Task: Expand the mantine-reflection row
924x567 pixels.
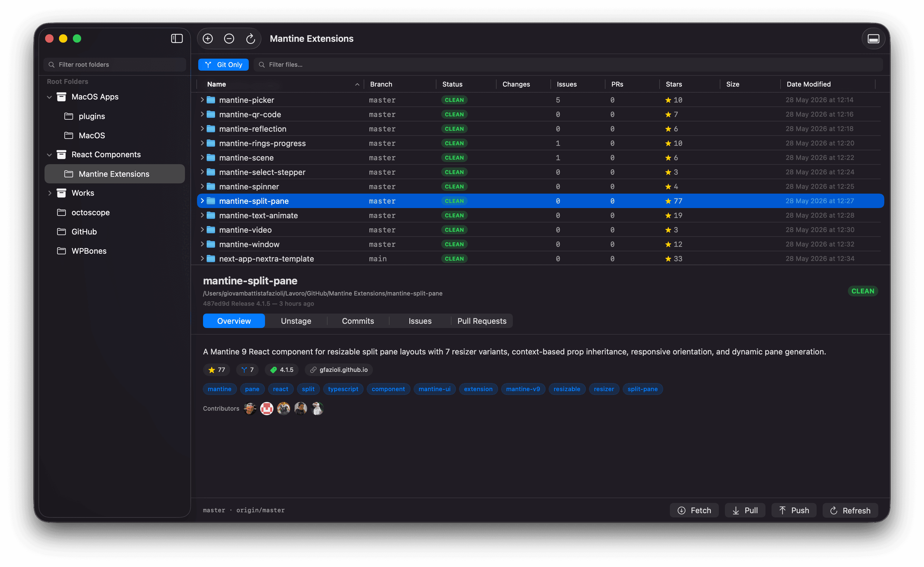Action: (202, 129)
